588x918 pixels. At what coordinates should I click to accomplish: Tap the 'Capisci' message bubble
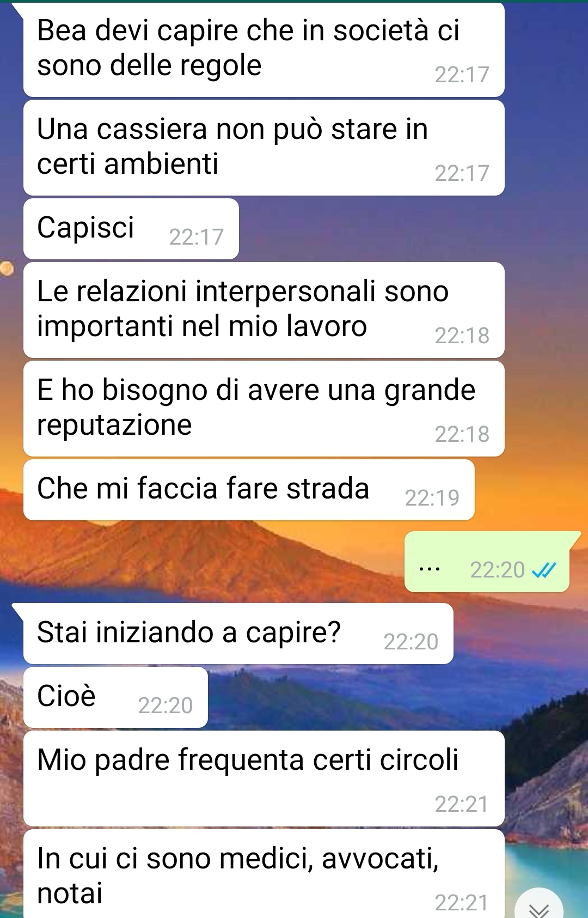131,229
